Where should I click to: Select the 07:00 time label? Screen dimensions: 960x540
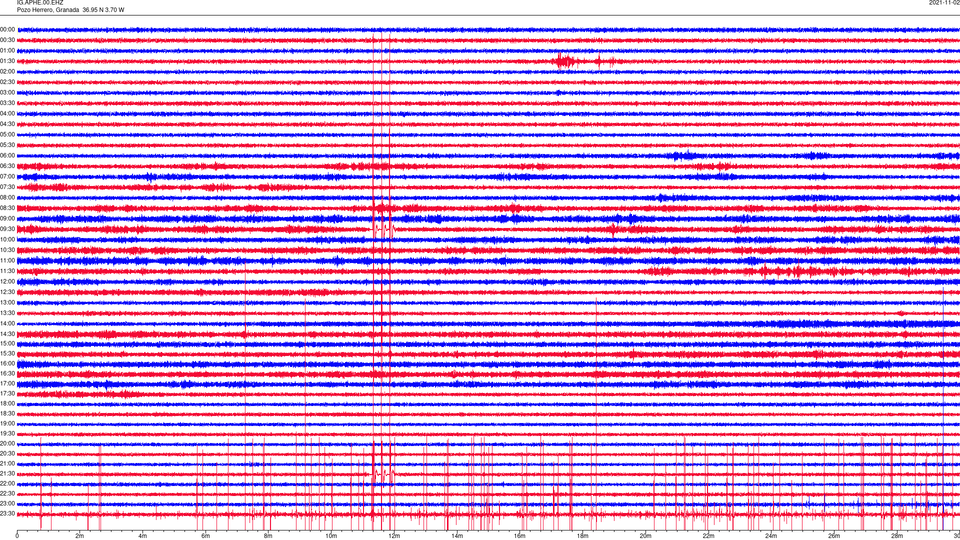tap(8, 176)
